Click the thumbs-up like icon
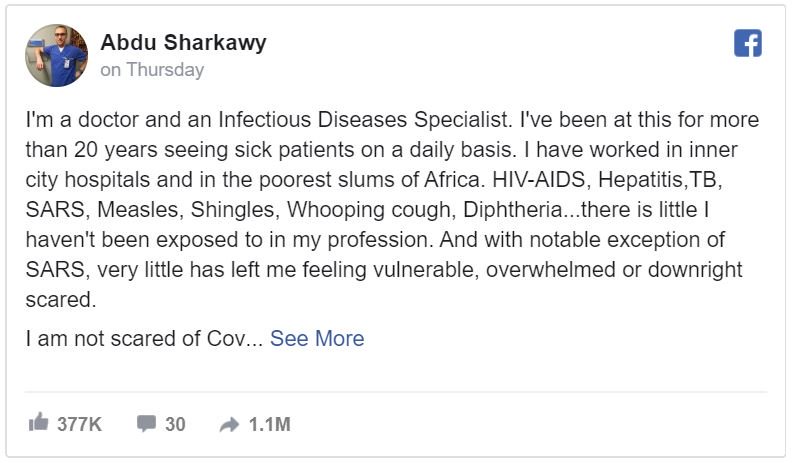The width and height of the screenshot is (793, 463). tap(39, 423)
